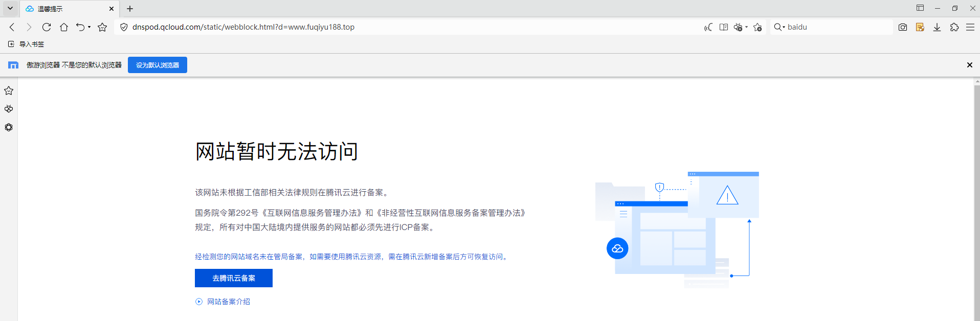Viewport: 980px width, 321px height.
Task: Open the screenshot camera tool
Action: 903,27
